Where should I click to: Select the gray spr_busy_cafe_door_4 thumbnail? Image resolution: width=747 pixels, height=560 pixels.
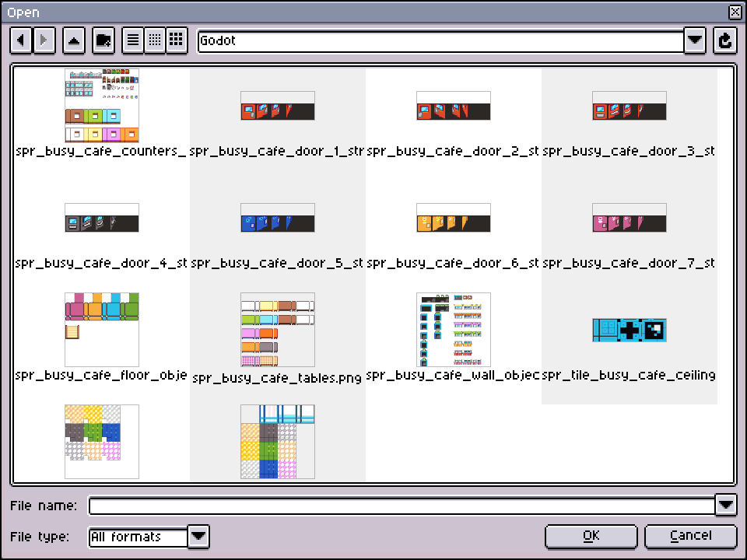[x=102, y=218]
